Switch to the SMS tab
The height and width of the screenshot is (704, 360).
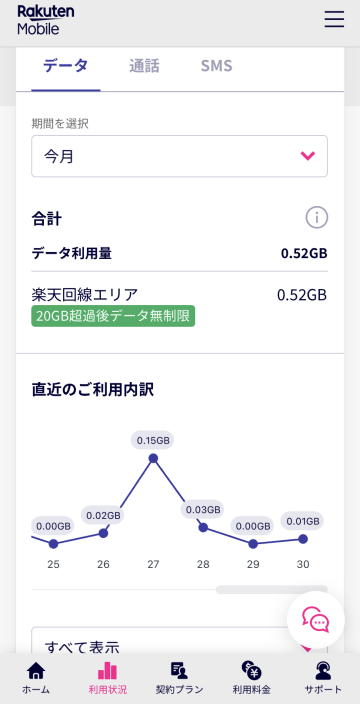pos(216,67)
